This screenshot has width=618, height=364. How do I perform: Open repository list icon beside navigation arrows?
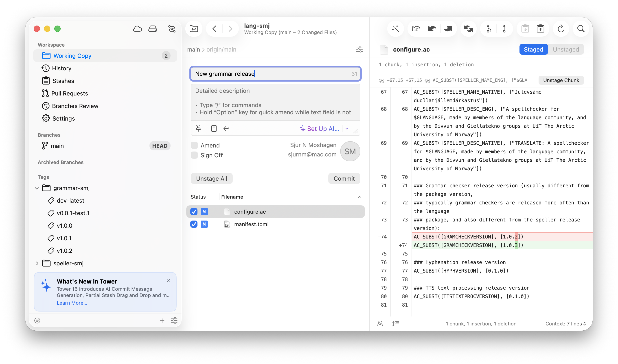[194, 29]
